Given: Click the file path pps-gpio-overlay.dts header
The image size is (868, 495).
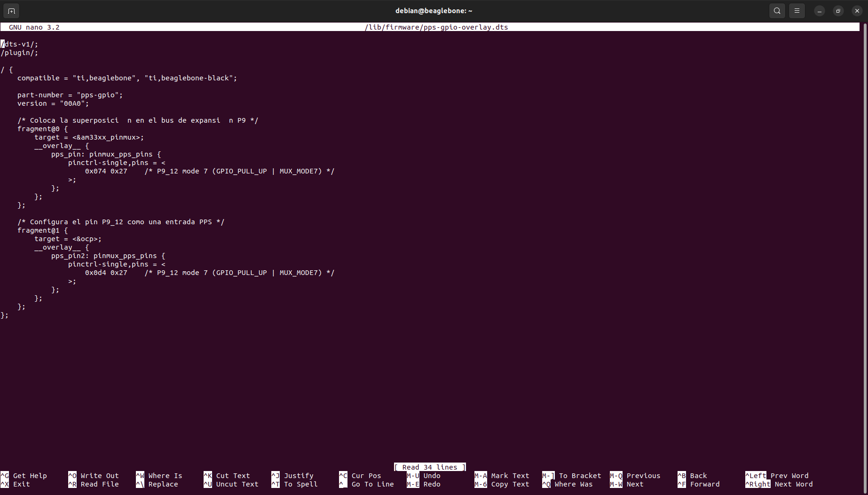Looking at the screenshot, I should pos(436,27).
